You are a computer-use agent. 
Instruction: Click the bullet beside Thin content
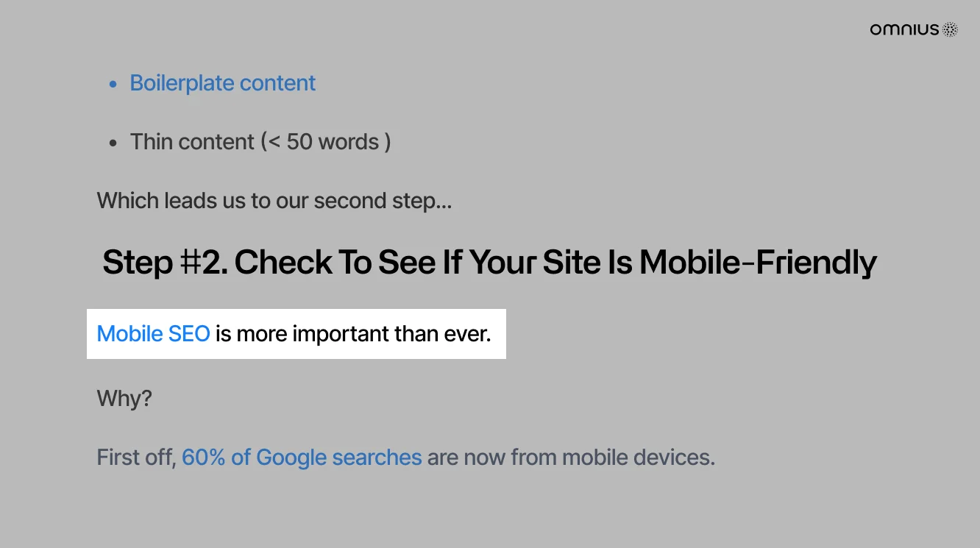[x=113, y=143]
